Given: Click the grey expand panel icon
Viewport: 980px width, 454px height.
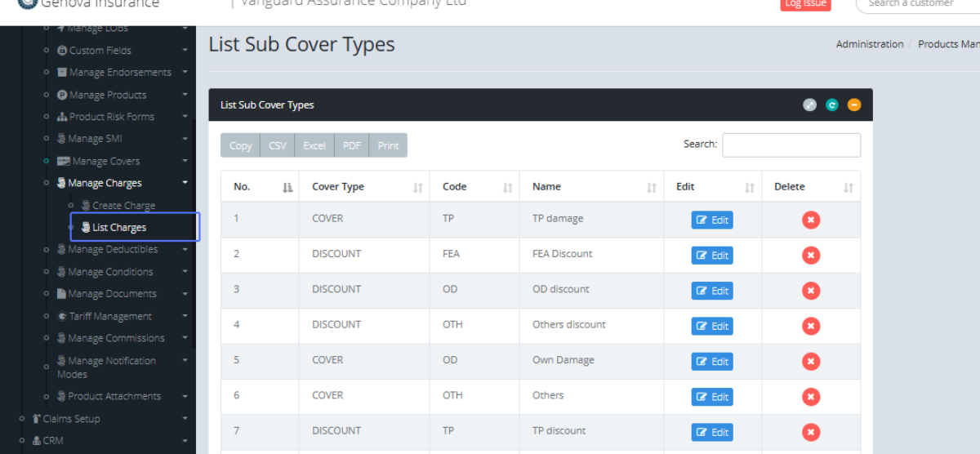Looking at the screenshot, I should coord(809,105).
